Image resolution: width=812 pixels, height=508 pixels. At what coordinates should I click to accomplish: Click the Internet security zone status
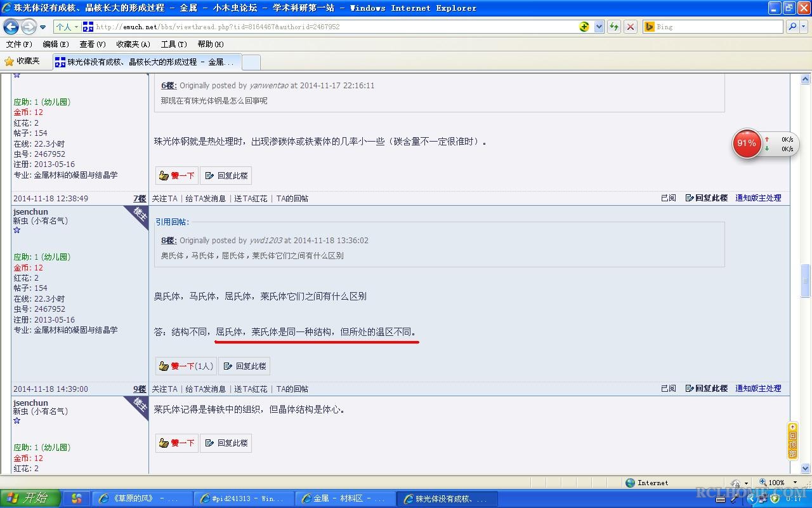[646, 483]
